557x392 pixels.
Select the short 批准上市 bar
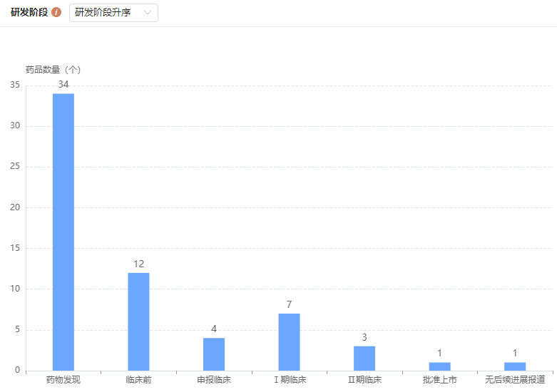(439, 366)
